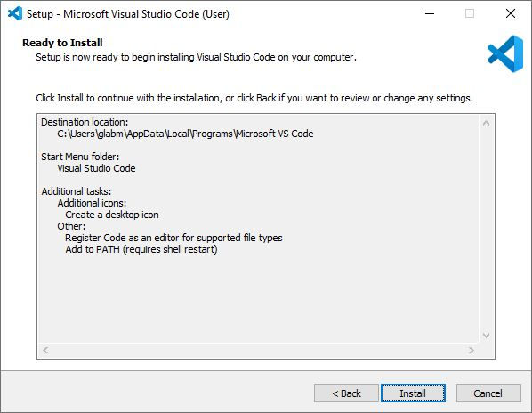Click the 'Ready to Install' heading
This screenshot has width=532, height=413.
coord(62,43)
